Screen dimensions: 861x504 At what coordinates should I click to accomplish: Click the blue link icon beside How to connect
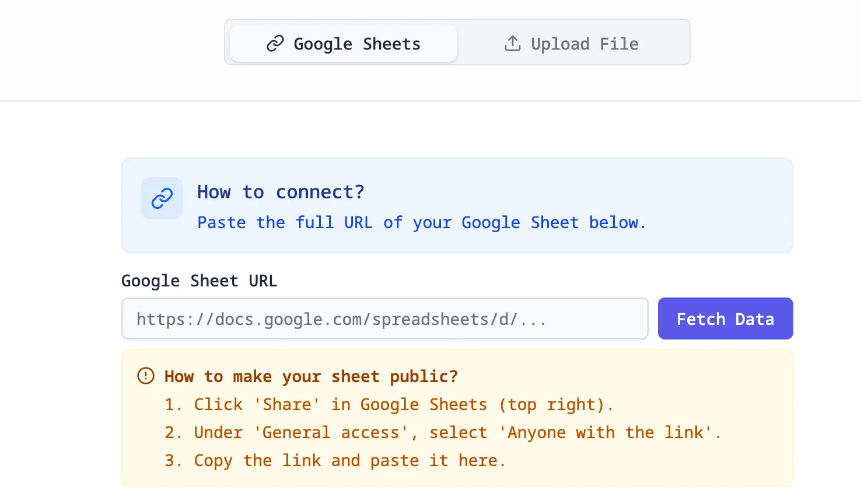pyautogui.click(x=162, y=198)
